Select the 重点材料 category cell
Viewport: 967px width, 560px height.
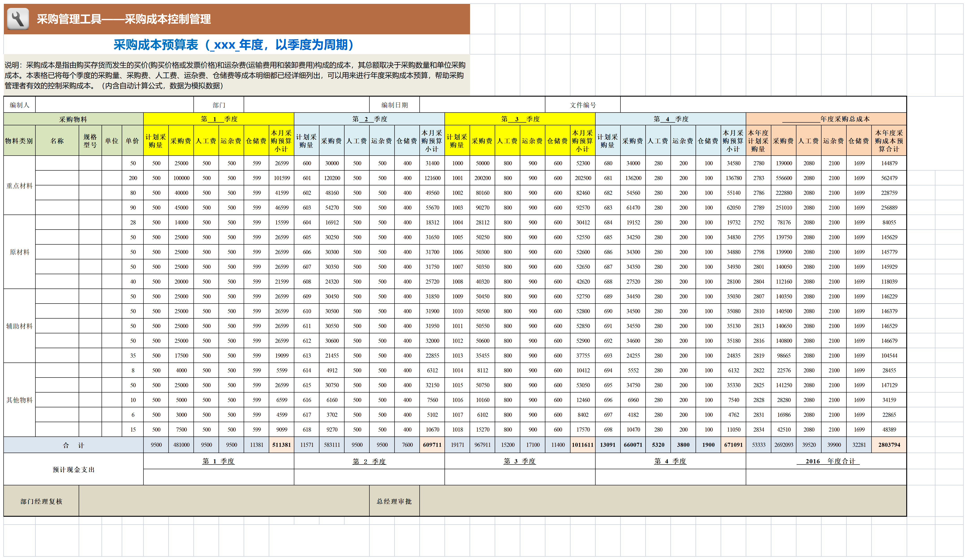tap(20, 185)
